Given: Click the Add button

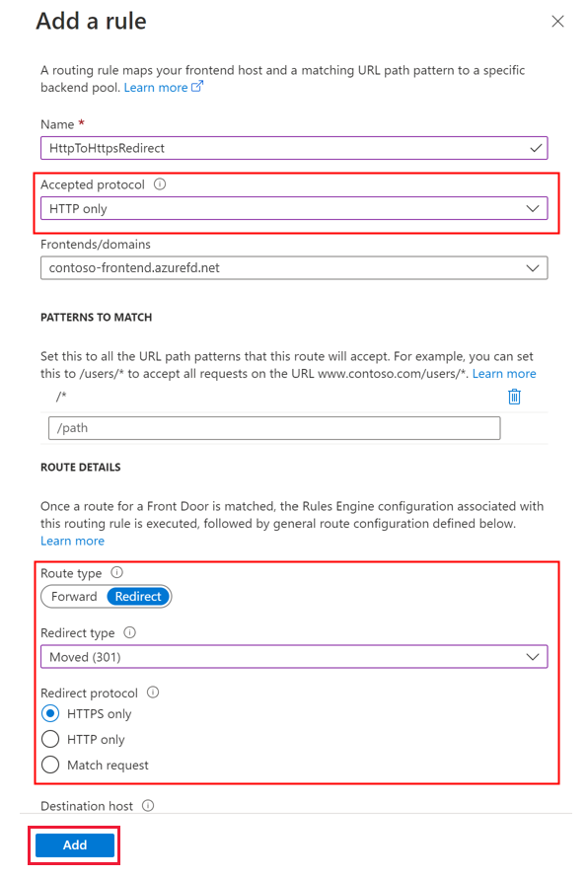Looking at the screenshot, I should (x=73, y=845).
